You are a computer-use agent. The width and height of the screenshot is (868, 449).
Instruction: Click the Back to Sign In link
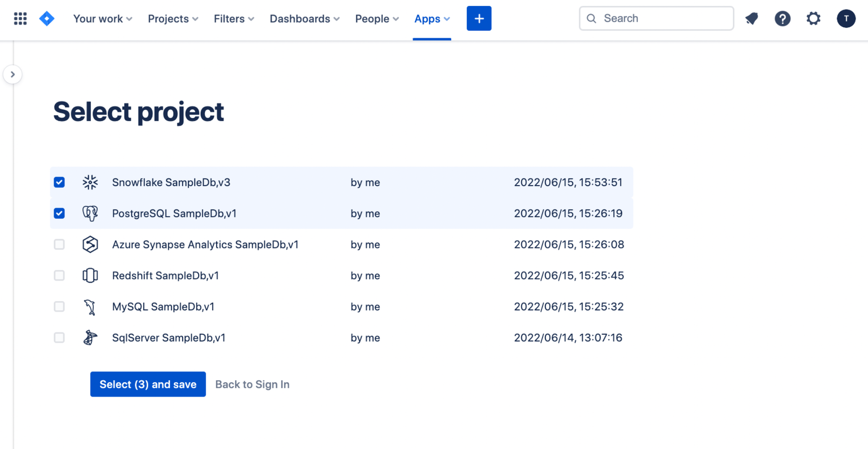coord(252,384)
